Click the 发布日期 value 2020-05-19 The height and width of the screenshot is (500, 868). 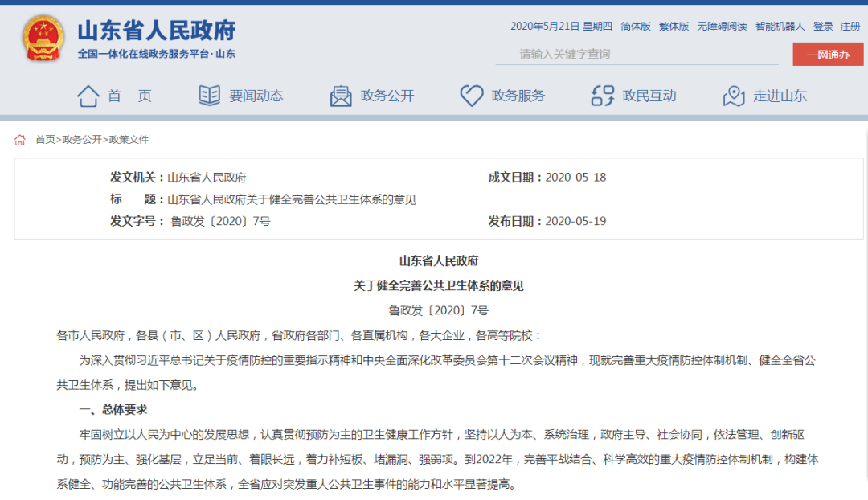pyautogui.click(x=575, y=222)
